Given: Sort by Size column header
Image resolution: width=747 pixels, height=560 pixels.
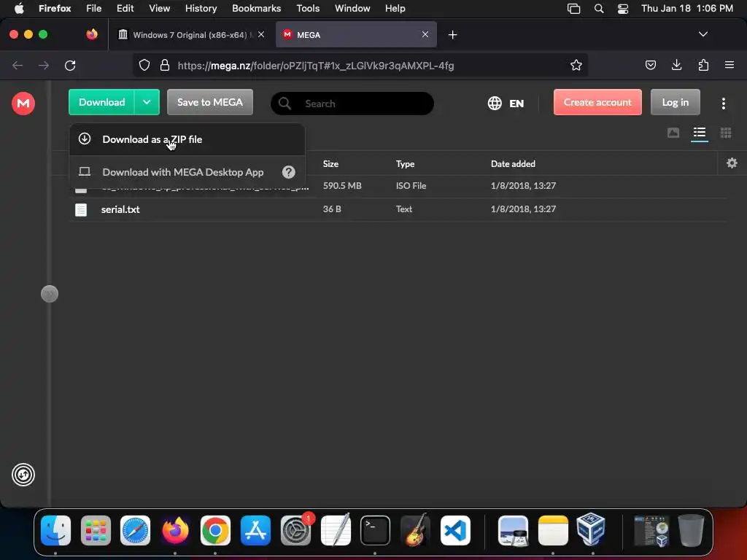Looking at the screenshot, I should 330,164.
